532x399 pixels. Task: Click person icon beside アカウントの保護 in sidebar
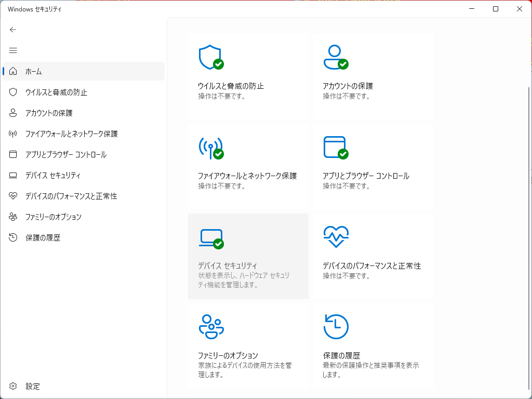pos(13,113)
